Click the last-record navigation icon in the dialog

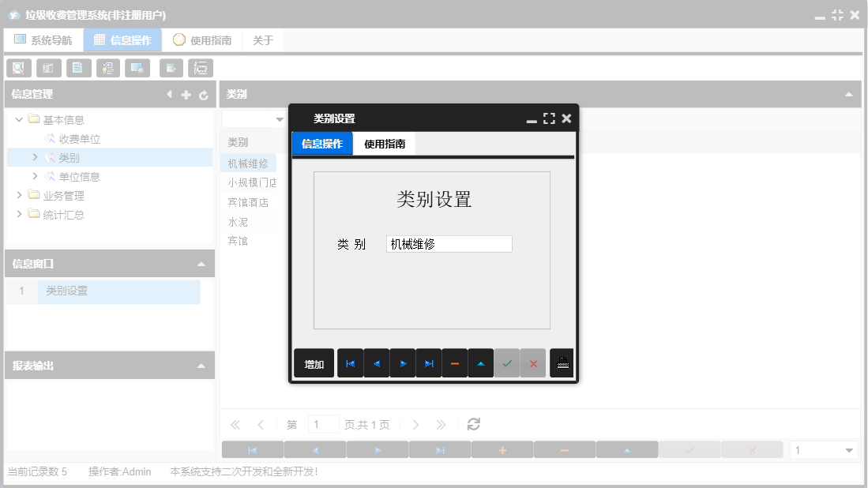(x=429, y=362)
